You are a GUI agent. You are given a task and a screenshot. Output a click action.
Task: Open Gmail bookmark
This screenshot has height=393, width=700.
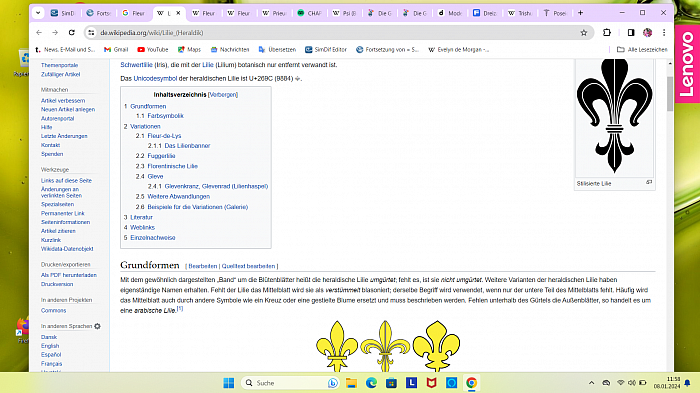click(x=116, y=50)
